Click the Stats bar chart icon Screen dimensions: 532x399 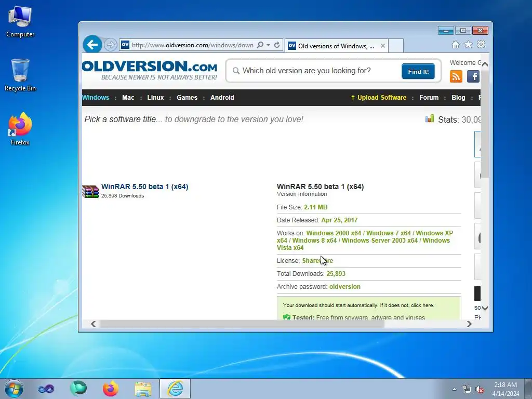(430, 119)
